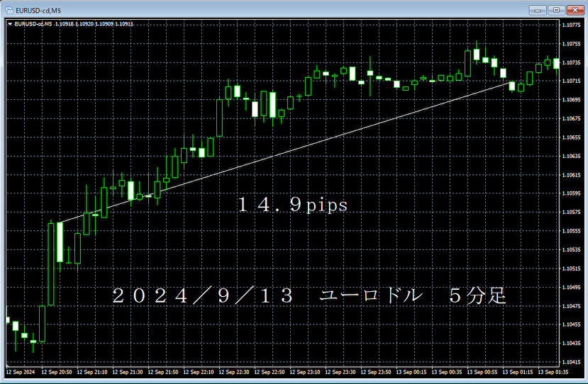Screen dimensions: 588x384
Task: Minimize the EURUSD-cd,M5 chart window
Action: (538, 10)
